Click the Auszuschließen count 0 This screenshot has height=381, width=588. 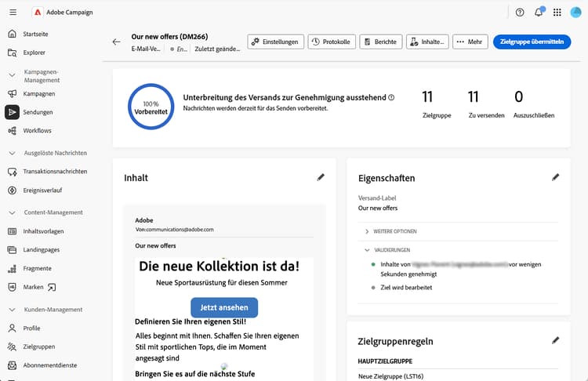(519, 96)
